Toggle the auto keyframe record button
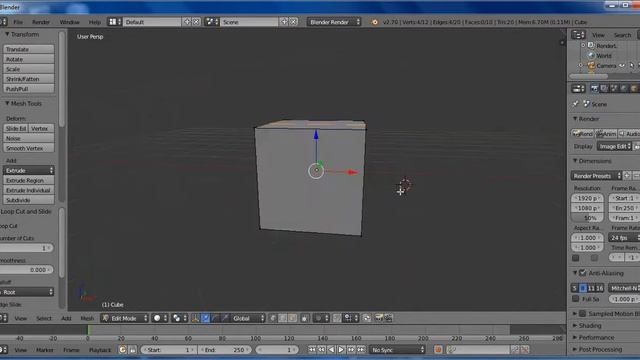The width and height of the screenshot is (640, 360). click(438, 350)
